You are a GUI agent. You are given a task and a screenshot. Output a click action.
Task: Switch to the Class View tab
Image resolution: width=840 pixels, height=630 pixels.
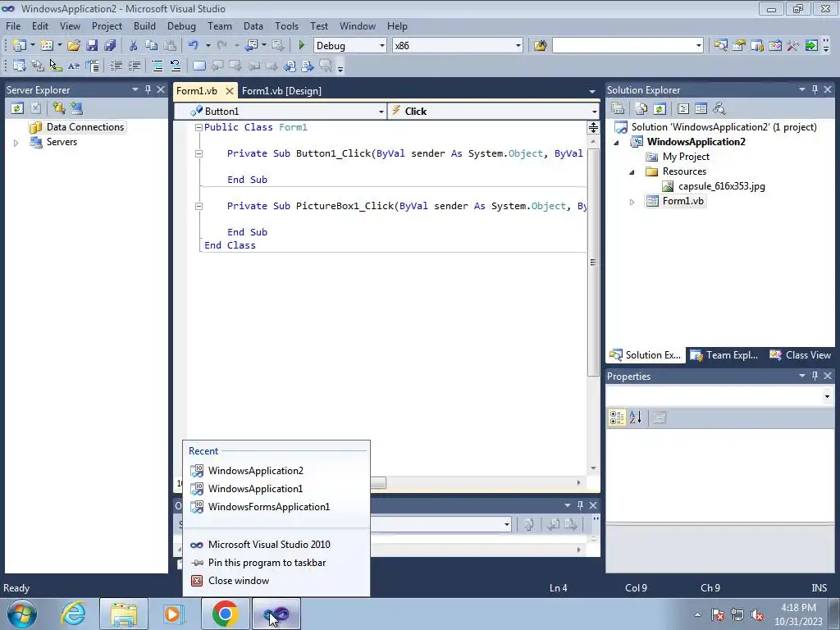[801, 354]
